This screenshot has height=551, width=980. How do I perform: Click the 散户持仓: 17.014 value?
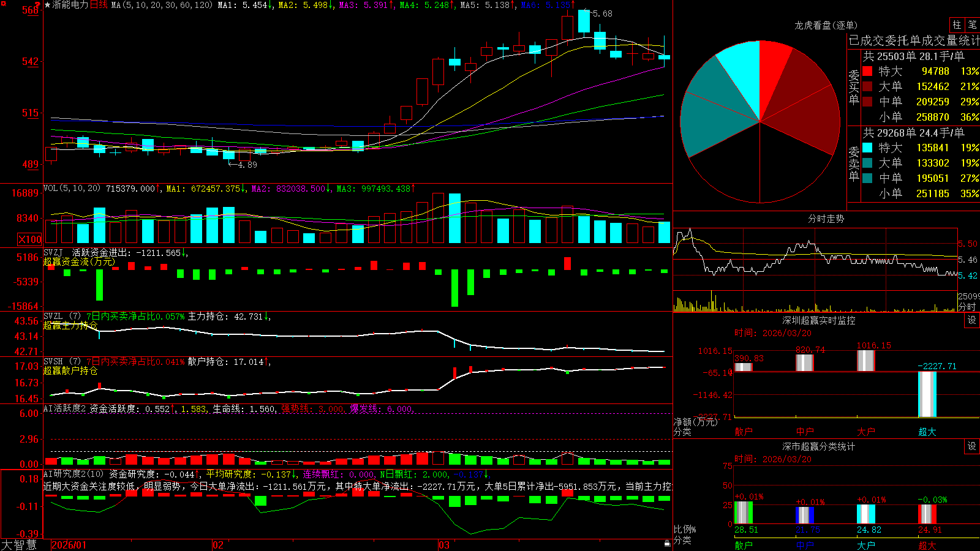225,362
